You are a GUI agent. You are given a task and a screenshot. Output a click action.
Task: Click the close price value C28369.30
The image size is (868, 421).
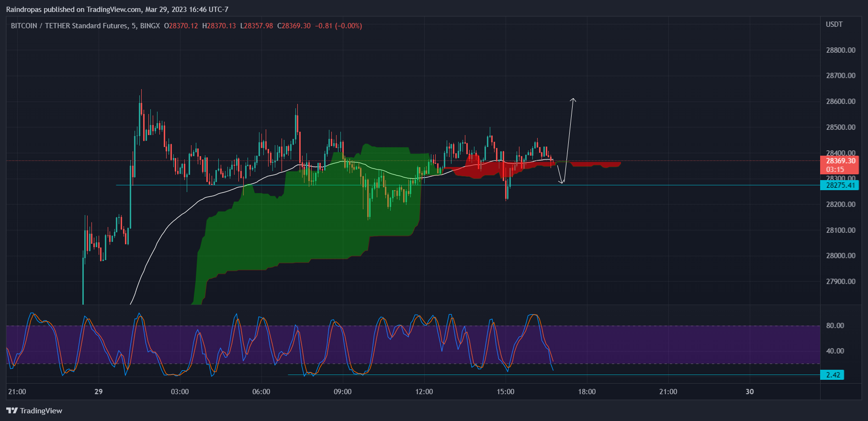pos(294,26)
